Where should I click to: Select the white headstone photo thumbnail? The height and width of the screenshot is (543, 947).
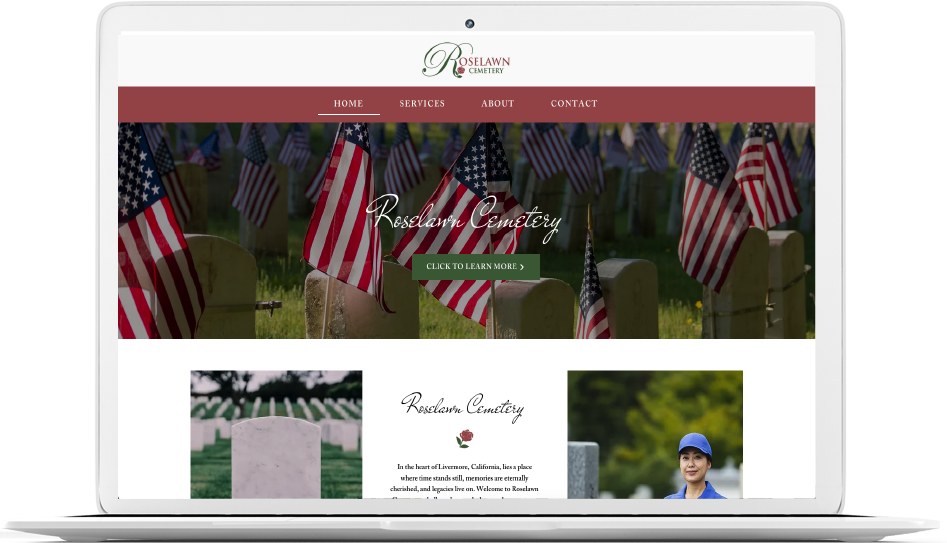(x=276, y=434)
